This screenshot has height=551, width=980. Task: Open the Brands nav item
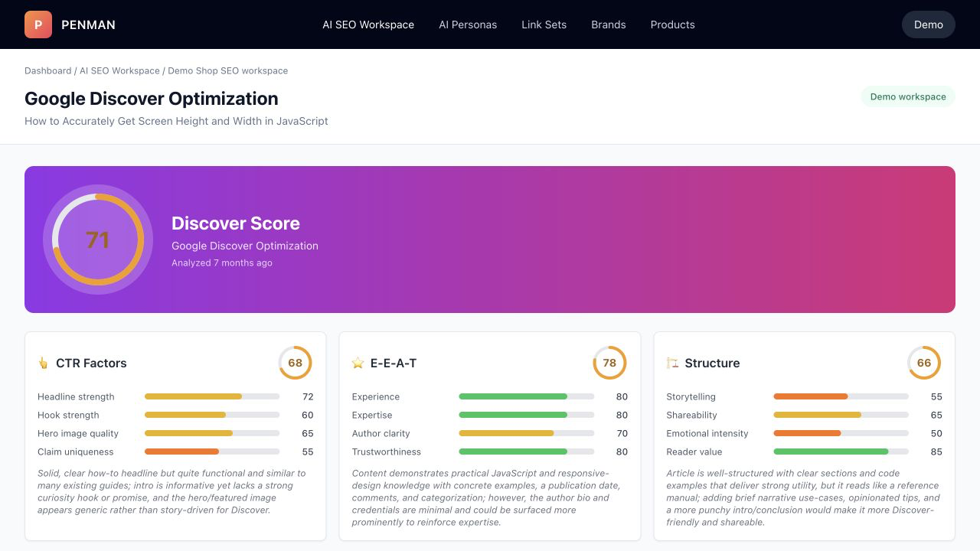(x=609, y=24)
